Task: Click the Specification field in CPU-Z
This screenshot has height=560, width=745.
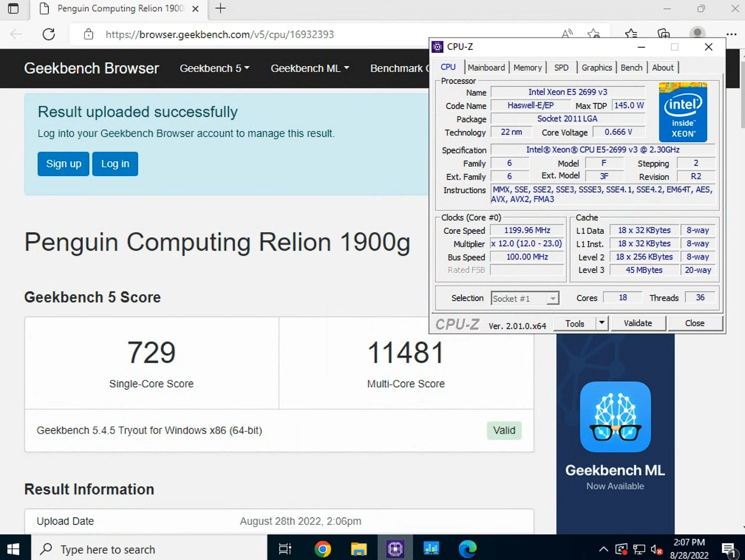Action: (x=603, y=149)
